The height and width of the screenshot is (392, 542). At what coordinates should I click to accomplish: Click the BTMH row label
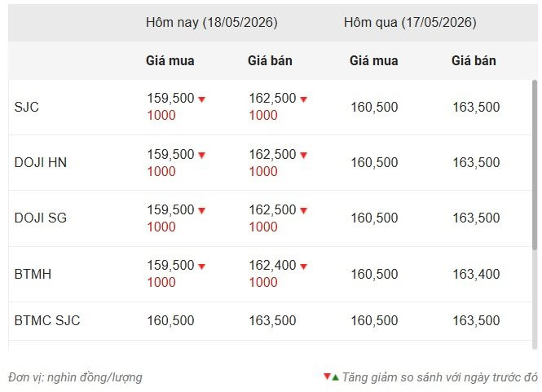pos(33,274)
